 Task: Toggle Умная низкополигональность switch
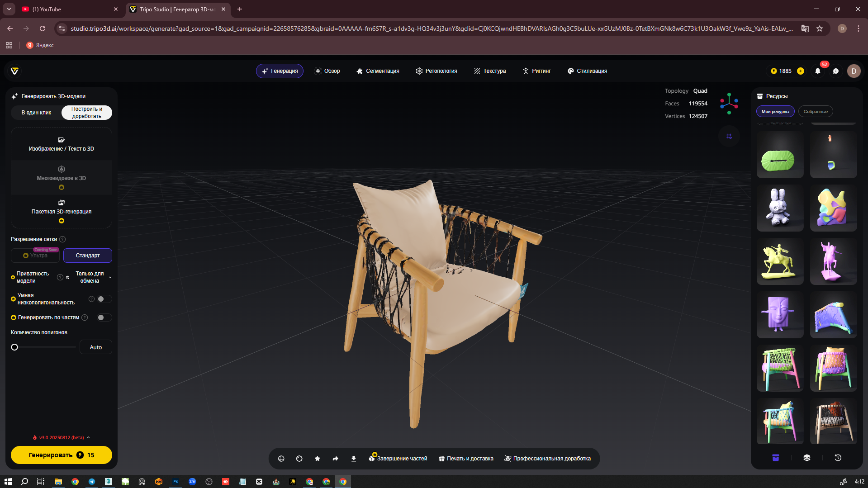point(104,299)
